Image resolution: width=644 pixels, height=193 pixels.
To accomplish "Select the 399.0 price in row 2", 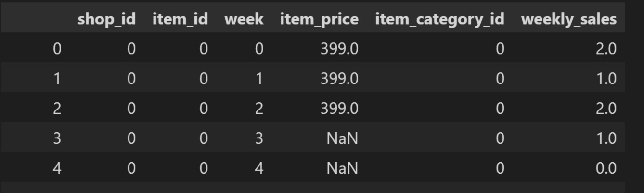I will tap(339, 109).
